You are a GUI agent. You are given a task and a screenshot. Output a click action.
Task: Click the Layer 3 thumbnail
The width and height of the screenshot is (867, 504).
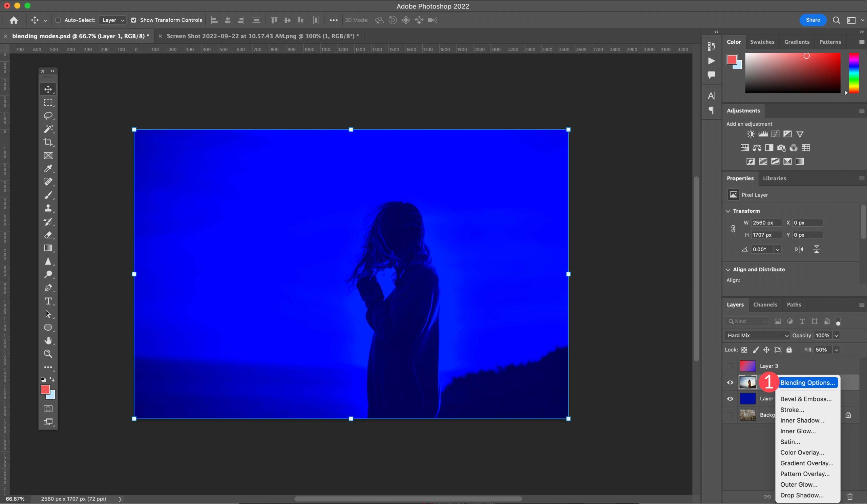coord(747,365)
